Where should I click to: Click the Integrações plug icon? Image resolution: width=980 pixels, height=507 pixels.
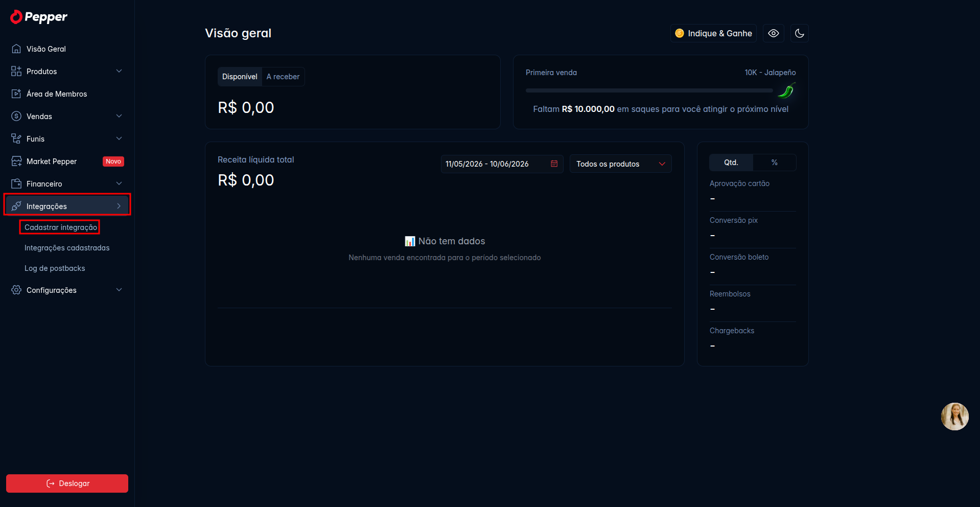(16, 206)
